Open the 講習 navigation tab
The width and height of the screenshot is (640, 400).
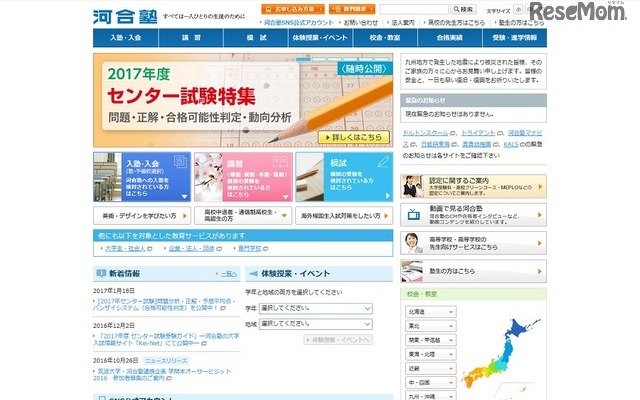coord(191,38)
